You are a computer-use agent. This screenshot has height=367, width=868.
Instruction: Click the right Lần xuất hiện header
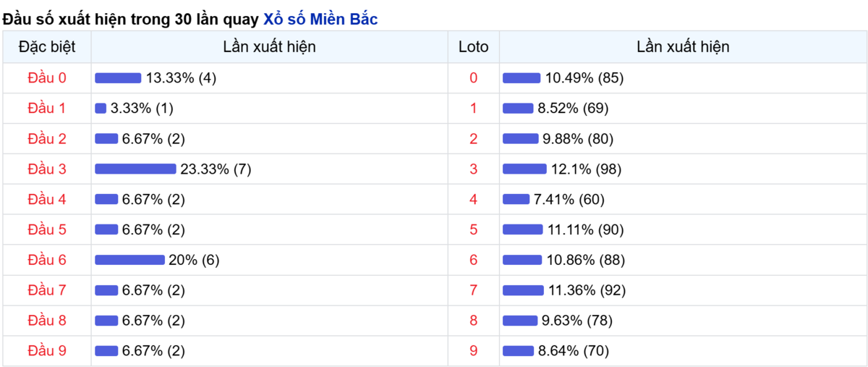point(683,47)
